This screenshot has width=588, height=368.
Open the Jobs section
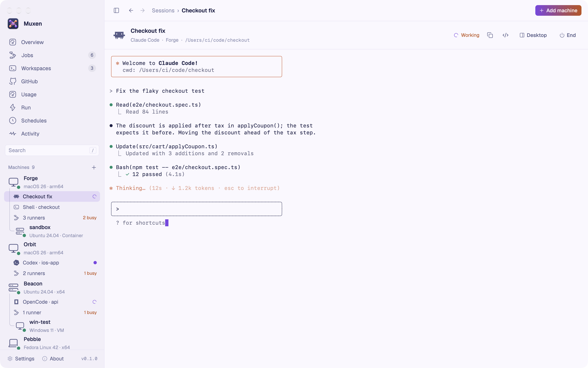tap(52, 55)
